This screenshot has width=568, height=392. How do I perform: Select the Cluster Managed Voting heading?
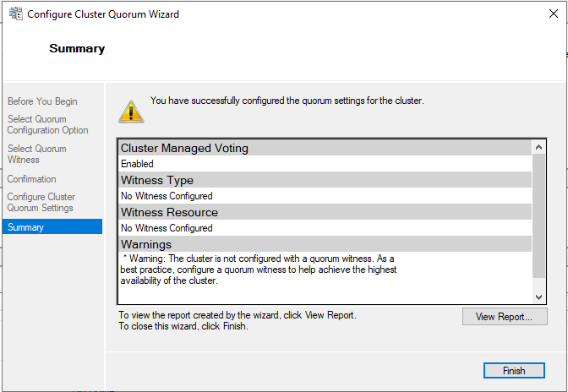pos(184,148)
